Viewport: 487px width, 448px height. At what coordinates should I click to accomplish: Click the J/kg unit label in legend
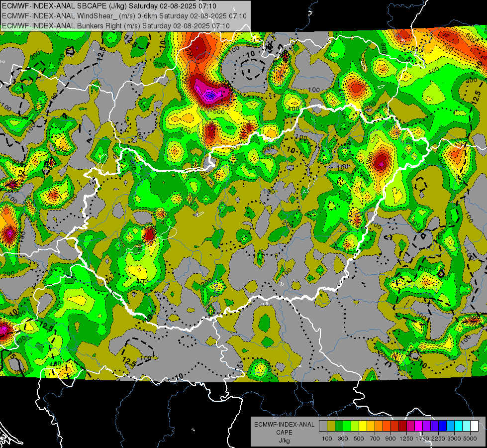(x=285, y=441)
